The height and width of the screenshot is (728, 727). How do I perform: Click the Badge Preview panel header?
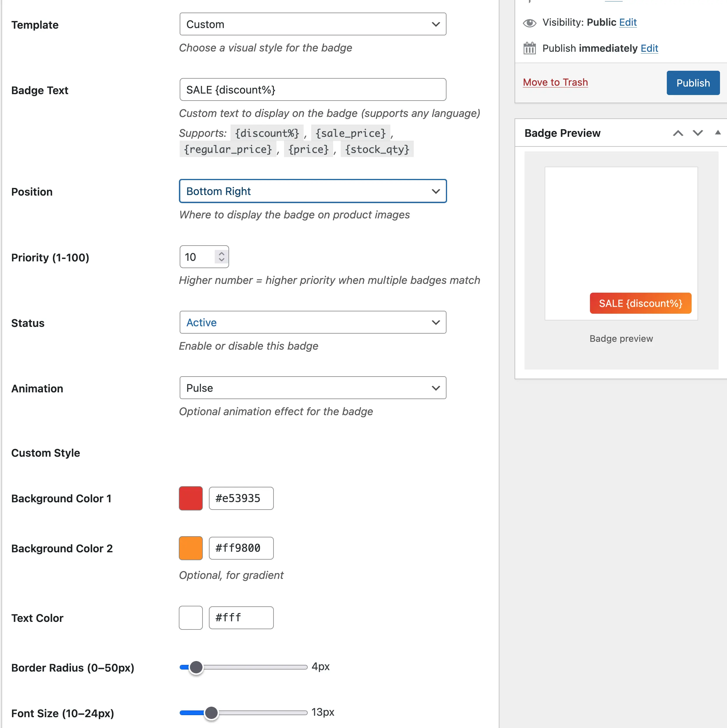pos(562,133)
